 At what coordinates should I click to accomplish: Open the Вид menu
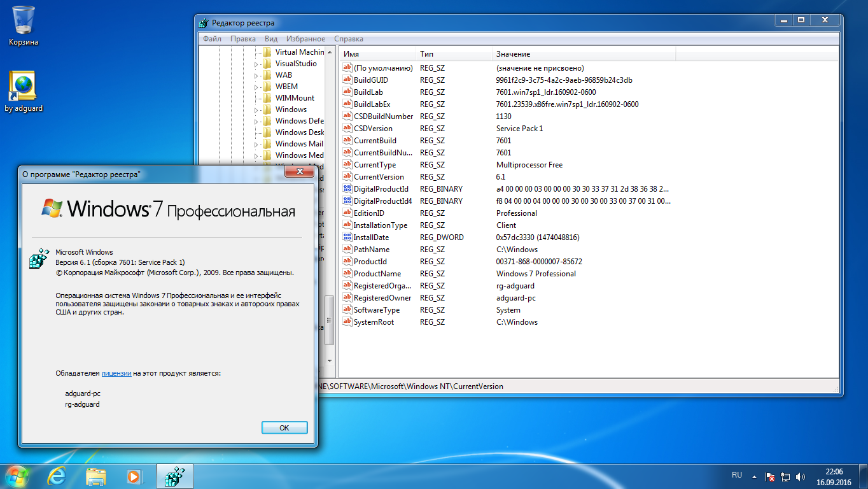271,39
